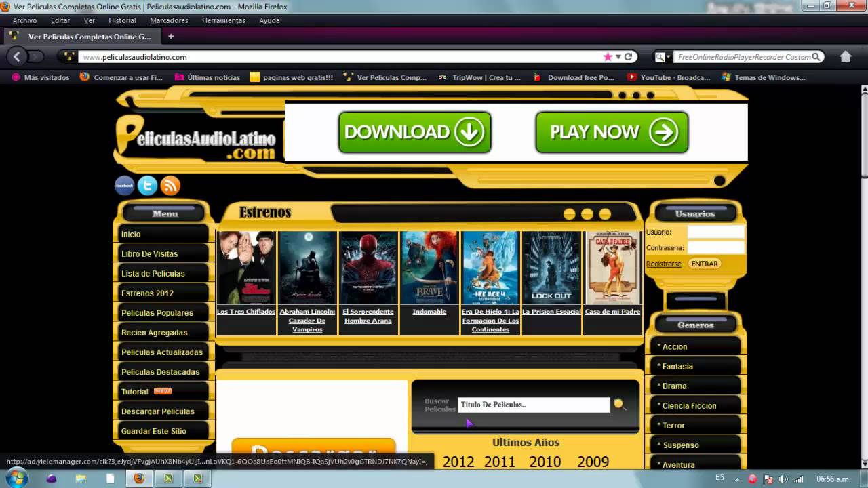The image size is (868, 488).
Task: Open the Firefox home page icon
Action: pyautogui.click(x=845, y=57)
